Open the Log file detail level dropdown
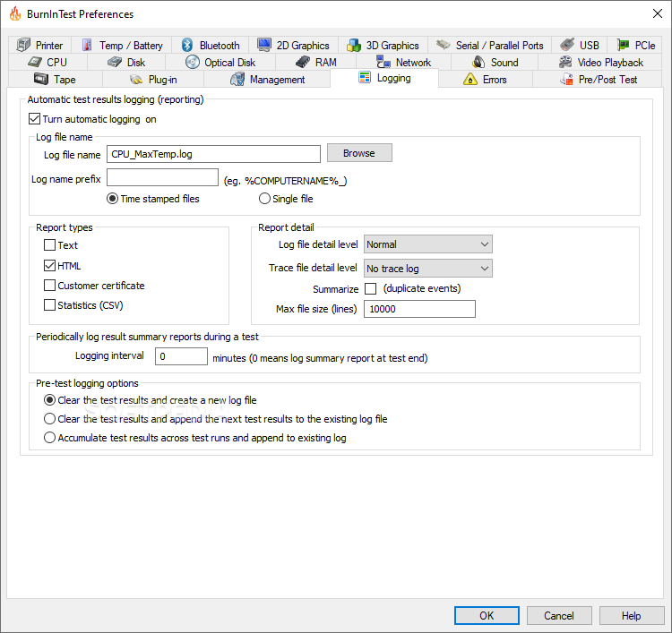672x633 pixels. (427, 244)
